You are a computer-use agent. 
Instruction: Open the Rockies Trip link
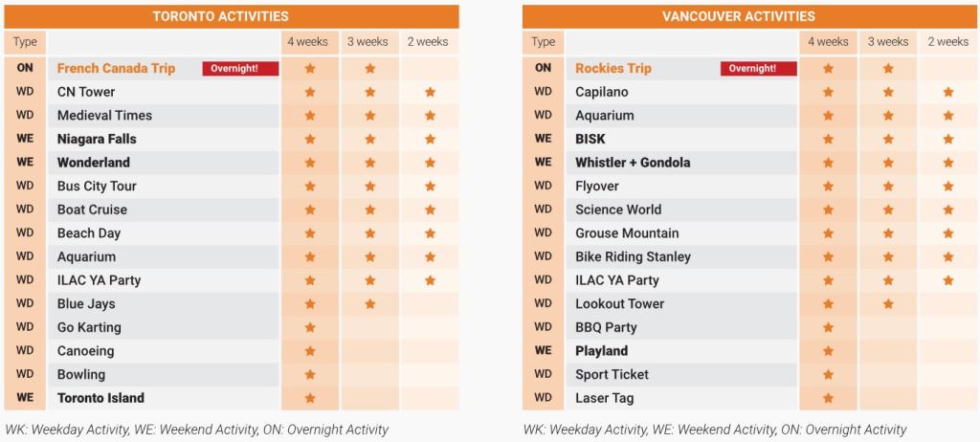pyautogui.click(x=613, y=68)
